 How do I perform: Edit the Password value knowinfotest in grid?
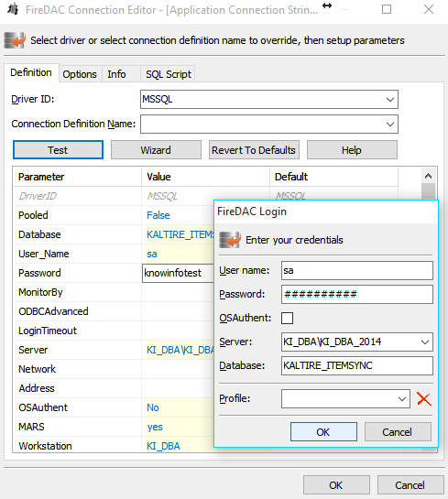click(178, 273)
